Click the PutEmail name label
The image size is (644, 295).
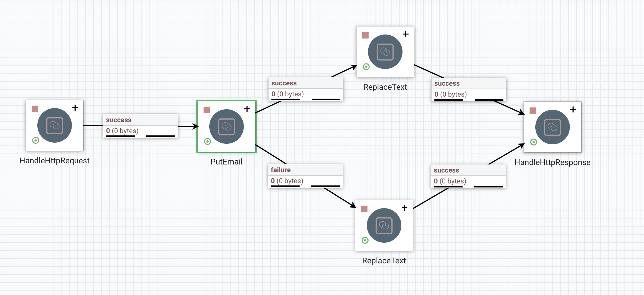point(227,162)
